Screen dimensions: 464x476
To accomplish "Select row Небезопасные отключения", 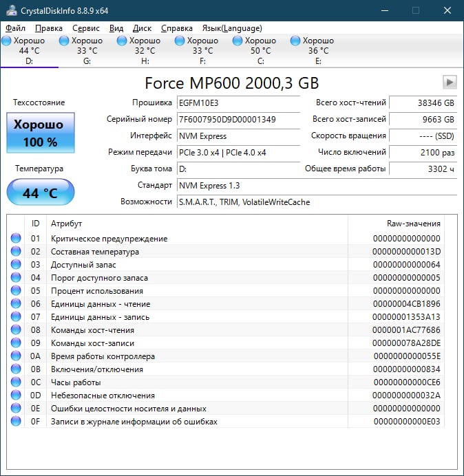I will pos(226,395).
